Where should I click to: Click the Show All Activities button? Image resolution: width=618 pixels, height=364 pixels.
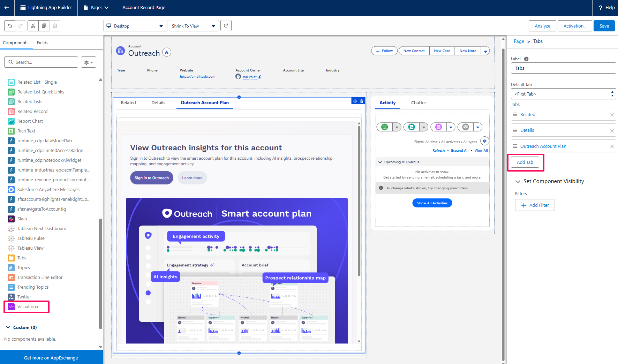tap(432, 203)
